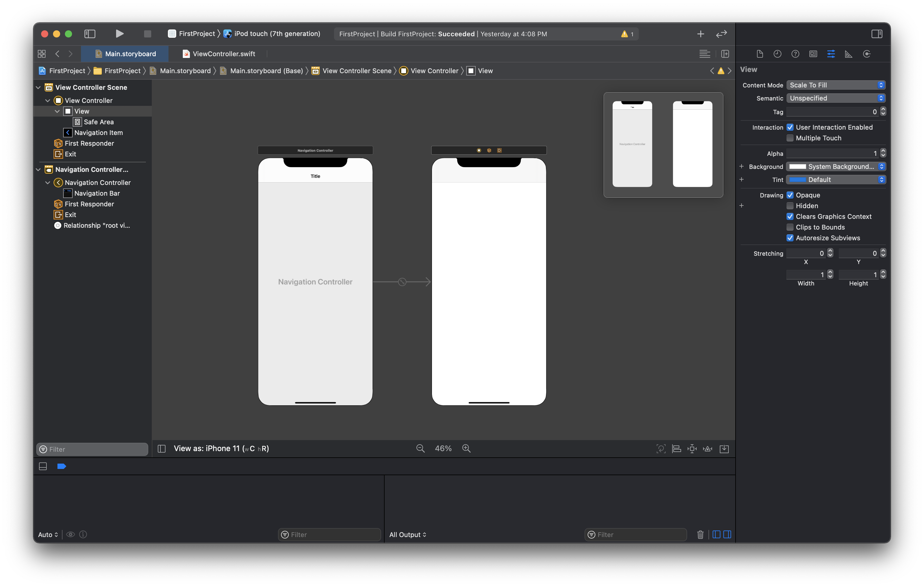
Task: Open the Connections inspector
Action: (867, 54)
